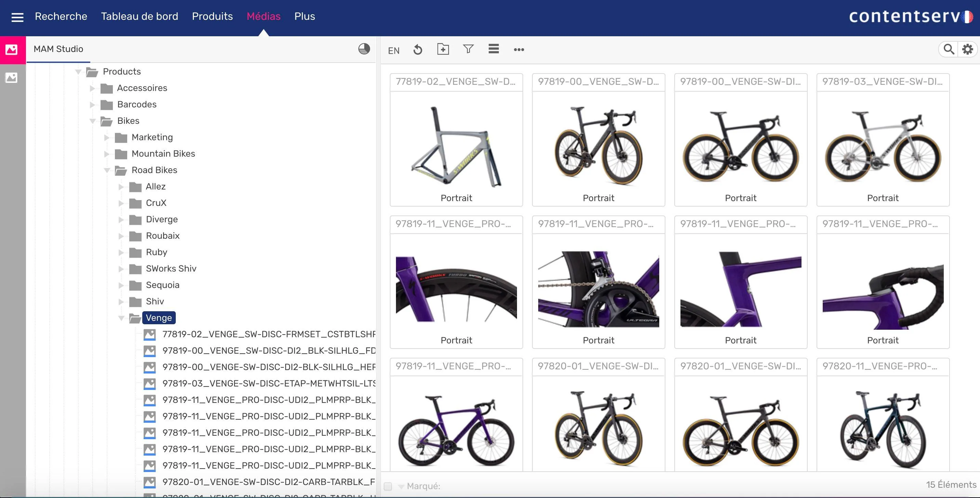Viewport: 980px width, 498px height.
Task: Open the Recherche menu
Action: (x=61, y=16)
